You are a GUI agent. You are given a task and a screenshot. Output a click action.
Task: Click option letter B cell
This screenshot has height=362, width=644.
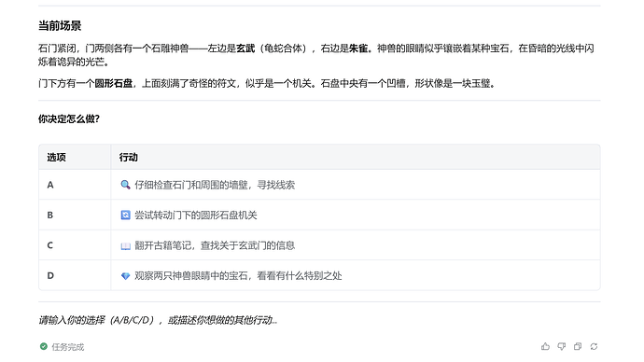[75, 216]
